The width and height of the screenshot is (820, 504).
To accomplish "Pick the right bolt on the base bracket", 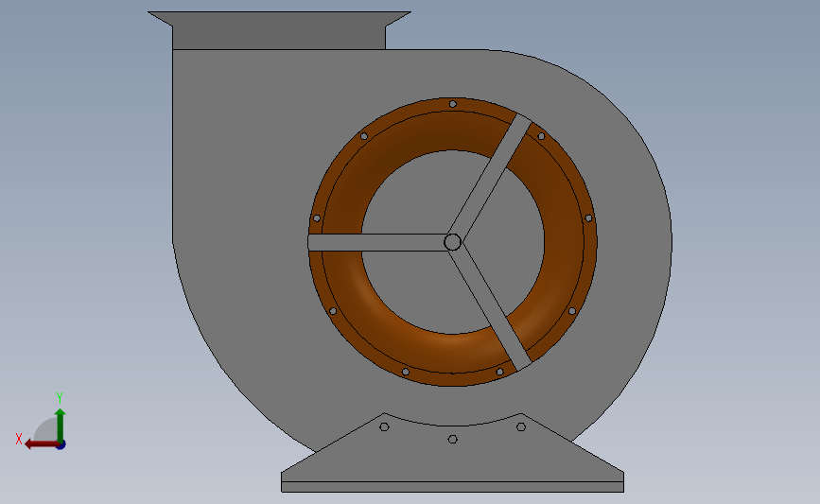I will tap(521, 427).
